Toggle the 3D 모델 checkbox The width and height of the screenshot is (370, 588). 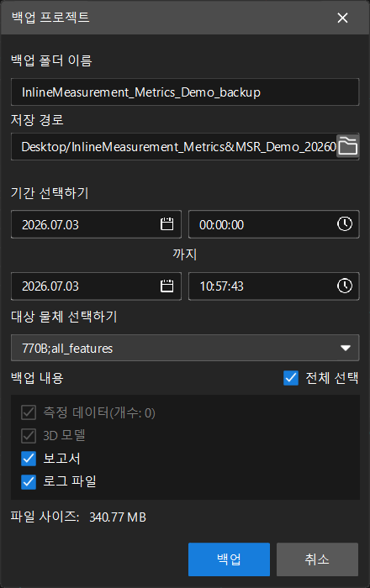(29, 436)
